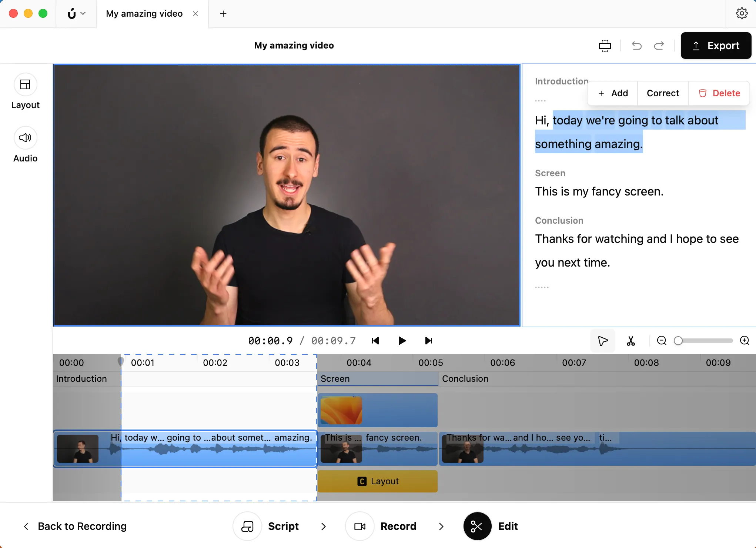Open the Layout panel icon in sidebar

pos(25,85)
